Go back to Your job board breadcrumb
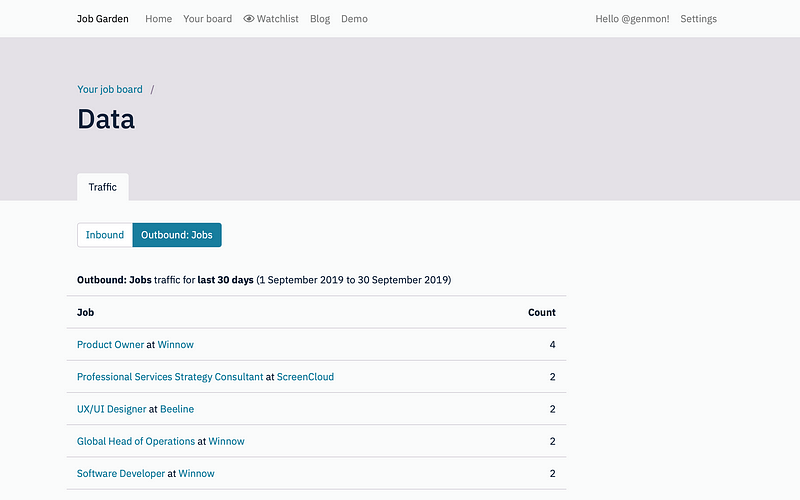 coord(110,89)
